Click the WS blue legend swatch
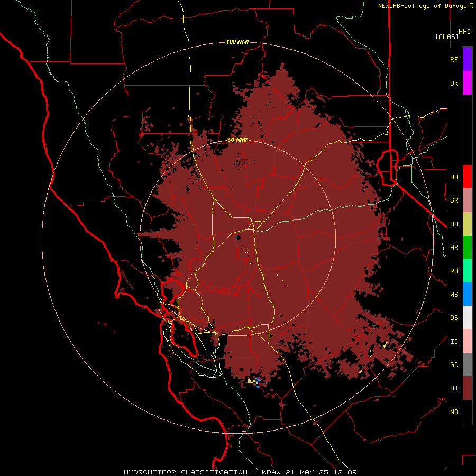Viewport: 476px width, 476px height. [x=467, y=294]
